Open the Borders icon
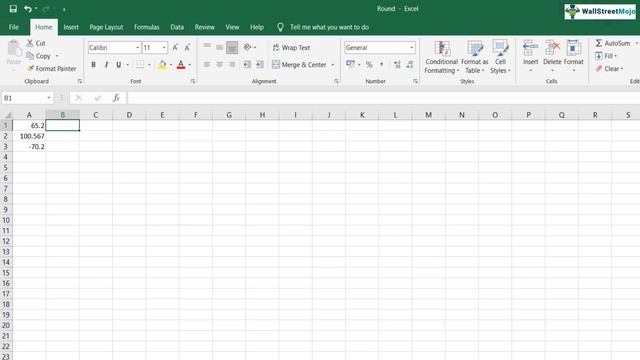Screen dimensions: 640x360 pyautogui.click(x=140, y=64)
